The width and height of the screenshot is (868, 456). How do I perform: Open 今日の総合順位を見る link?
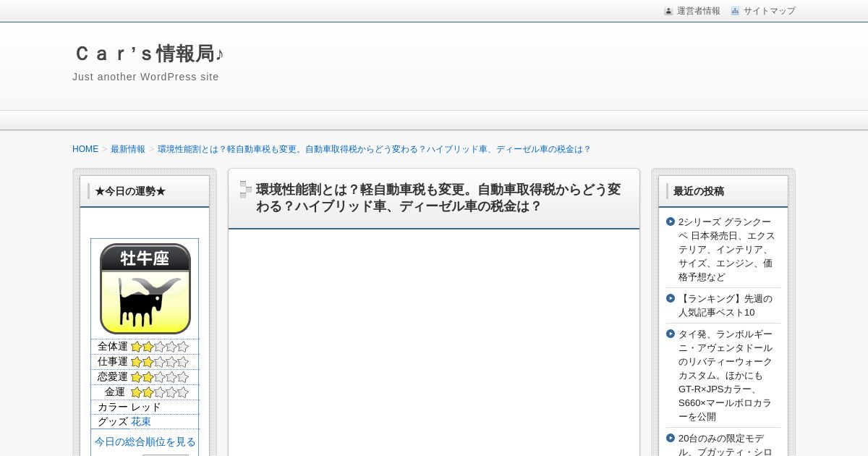tap(145, 442)
